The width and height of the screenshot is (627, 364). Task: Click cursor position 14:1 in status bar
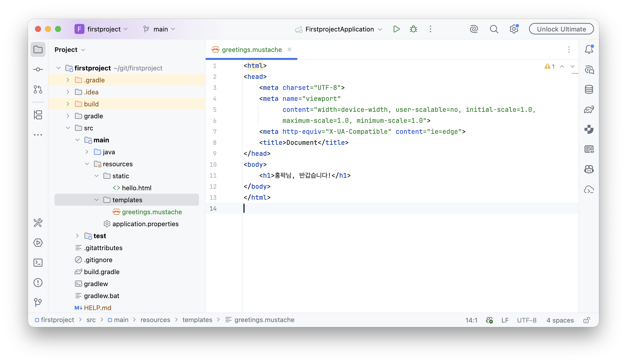tap(471, 320)
